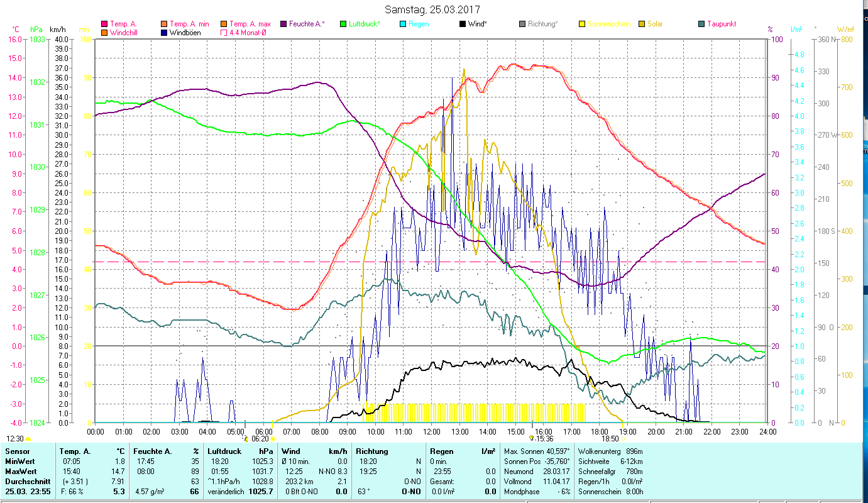Click the Regen cyan legend square

pyautogui.click(x=403, y=24)
